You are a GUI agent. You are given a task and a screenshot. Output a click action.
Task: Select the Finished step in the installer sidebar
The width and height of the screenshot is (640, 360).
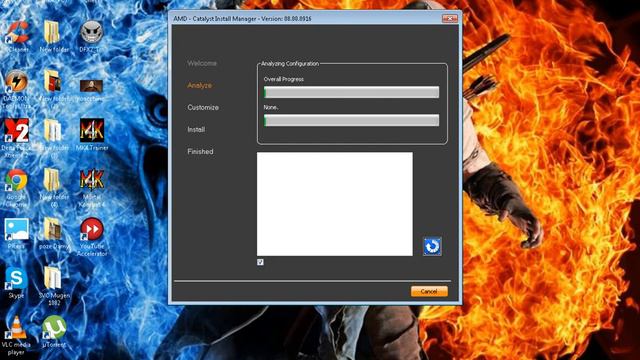pos(200,151)
